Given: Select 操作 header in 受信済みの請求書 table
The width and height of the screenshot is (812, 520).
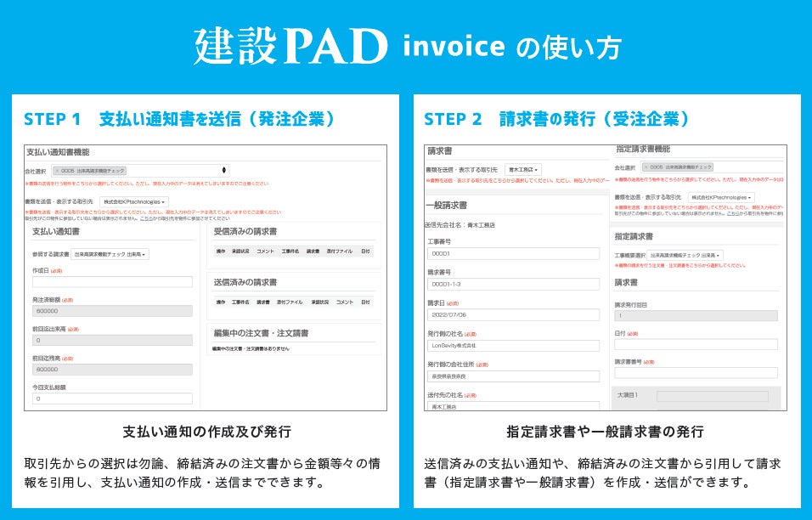Looking at the screenshot, I should click(221, 252).
